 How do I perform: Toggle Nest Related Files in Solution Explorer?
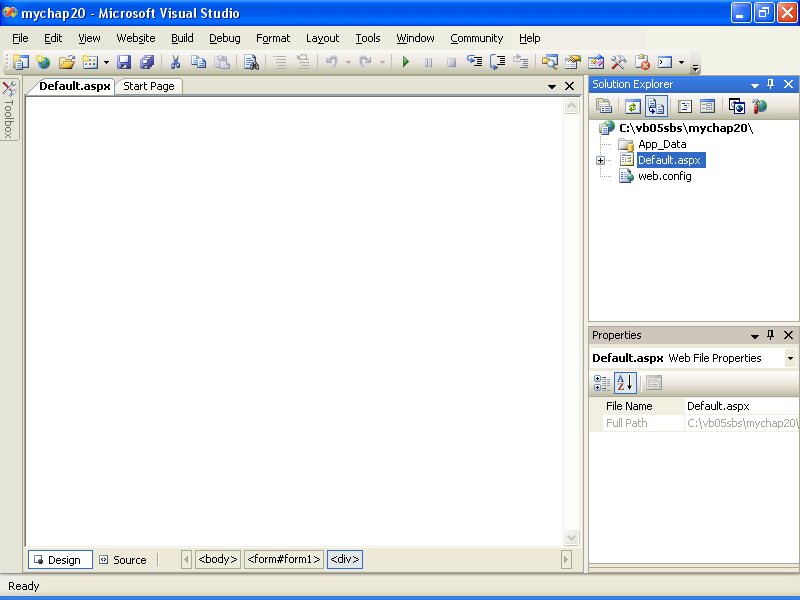pyautogui.click(x=656, y=106)
